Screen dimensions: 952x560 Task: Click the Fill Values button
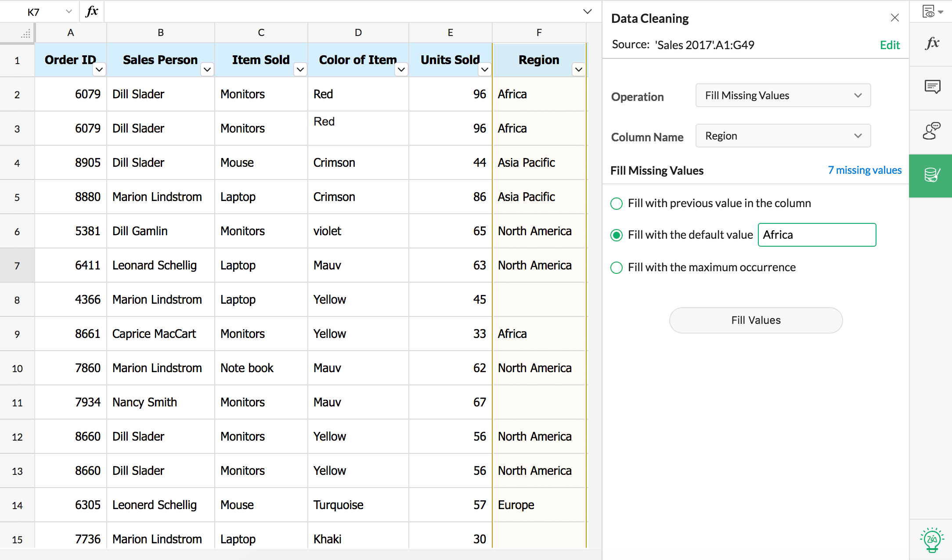click(755, 319)
